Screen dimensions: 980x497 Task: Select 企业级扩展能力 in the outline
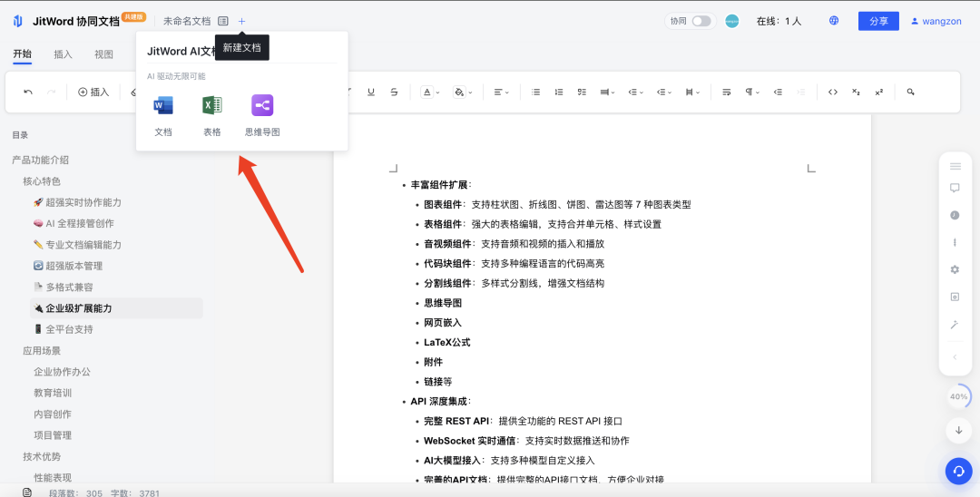(116, 307)
